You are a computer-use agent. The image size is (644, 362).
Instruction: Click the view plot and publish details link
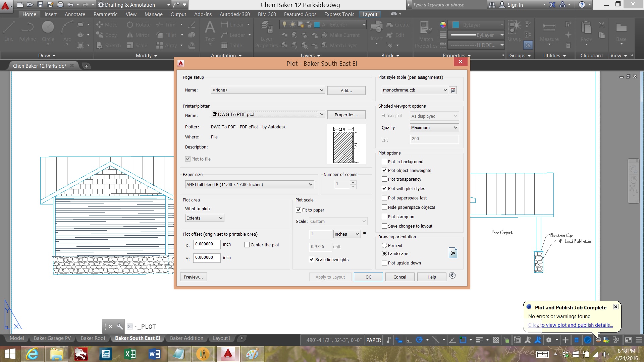coord(570,325)
